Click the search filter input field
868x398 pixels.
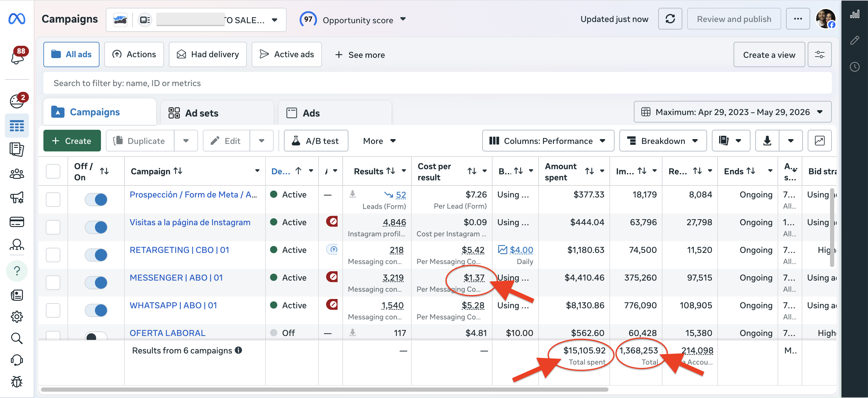[x=437, y=83]
